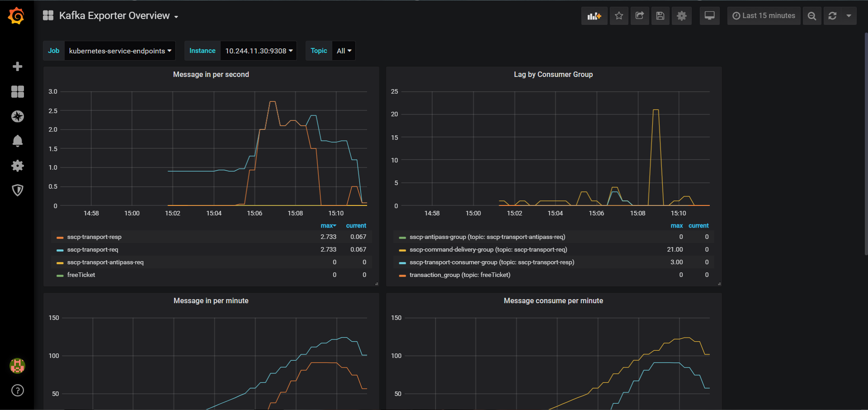Image resolution: width=868 pixels, height=410 pixels.
Task: Open the user profile avatar
Action: [17, 366]
